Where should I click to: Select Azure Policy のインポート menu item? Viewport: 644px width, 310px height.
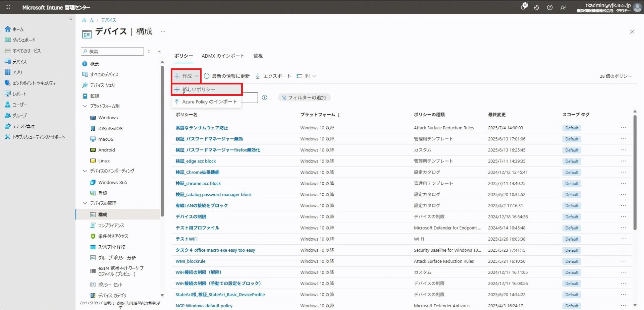point(209,102)
